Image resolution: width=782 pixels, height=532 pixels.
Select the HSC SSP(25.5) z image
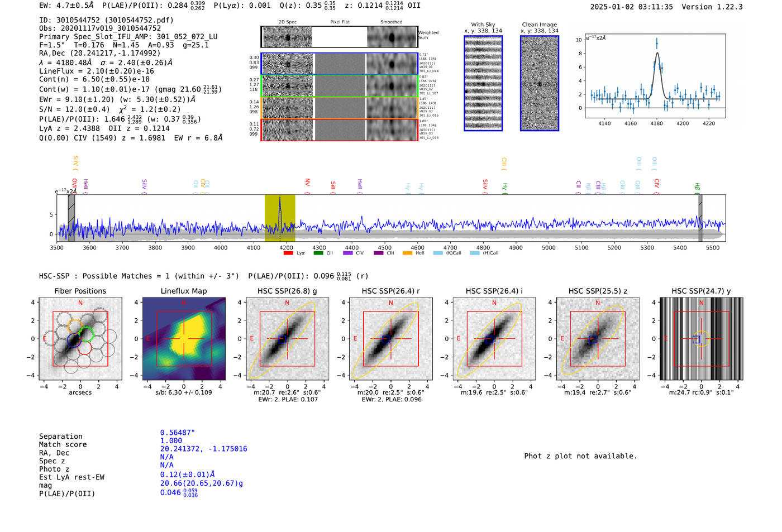tap(598, 339)
